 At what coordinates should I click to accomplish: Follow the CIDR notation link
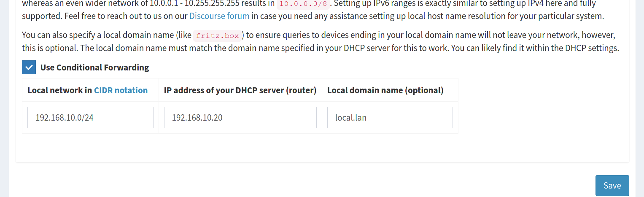(121, 90)
